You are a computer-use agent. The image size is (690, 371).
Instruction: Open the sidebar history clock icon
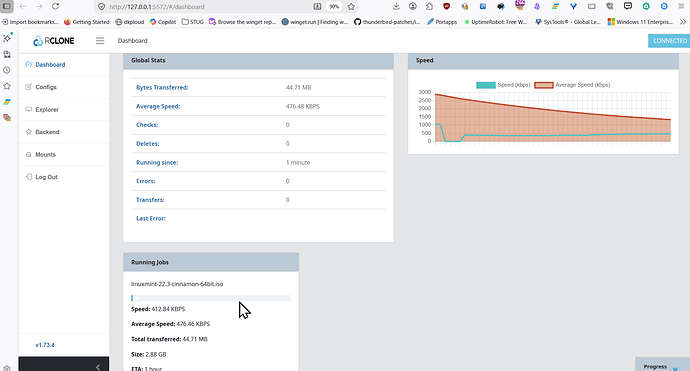point(7,70)
